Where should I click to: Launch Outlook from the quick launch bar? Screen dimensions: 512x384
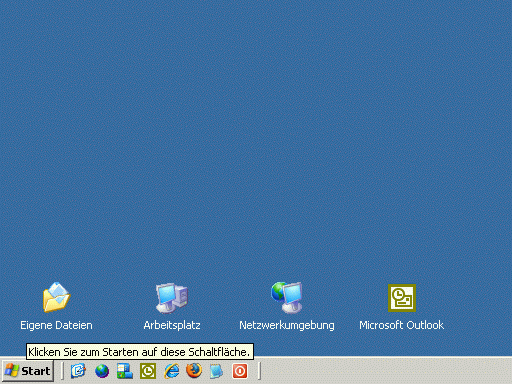click(x=148, y=371)
